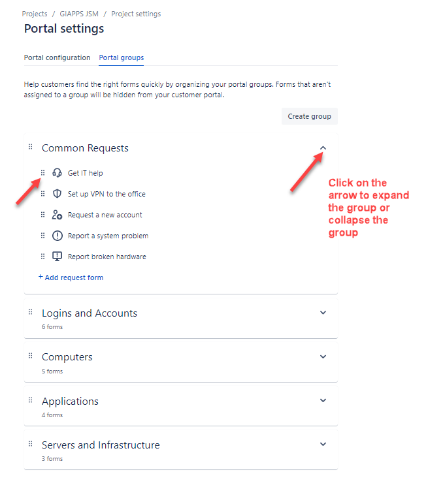Click the user-plus icon for Request a new account
The width and height of the screenshot is (426, 504).
pos(57,215)
